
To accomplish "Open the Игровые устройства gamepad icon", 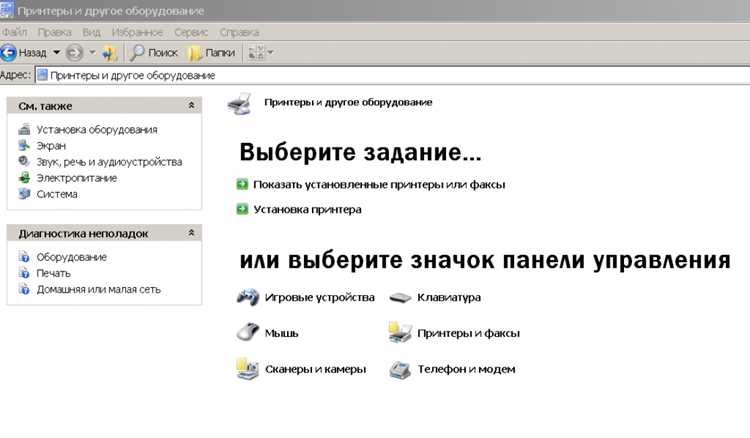I will (248, 297).
